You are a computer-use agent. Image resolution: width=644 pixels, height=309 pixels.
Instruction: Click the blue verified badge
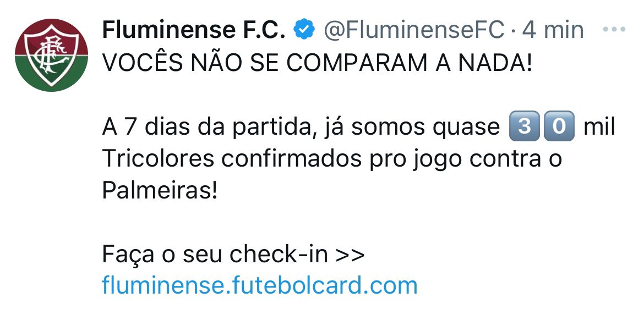pos(304,30)
